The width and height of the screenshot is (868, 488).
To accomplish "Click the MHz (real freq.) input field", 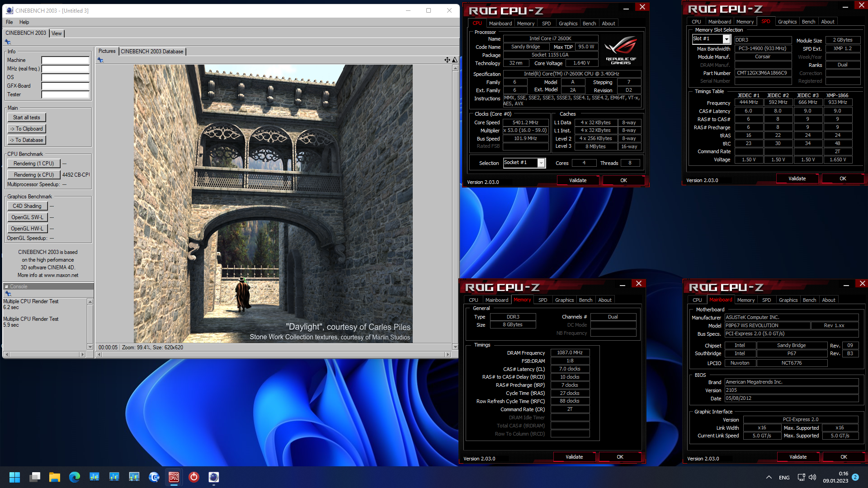I will (x=66, y=69).
